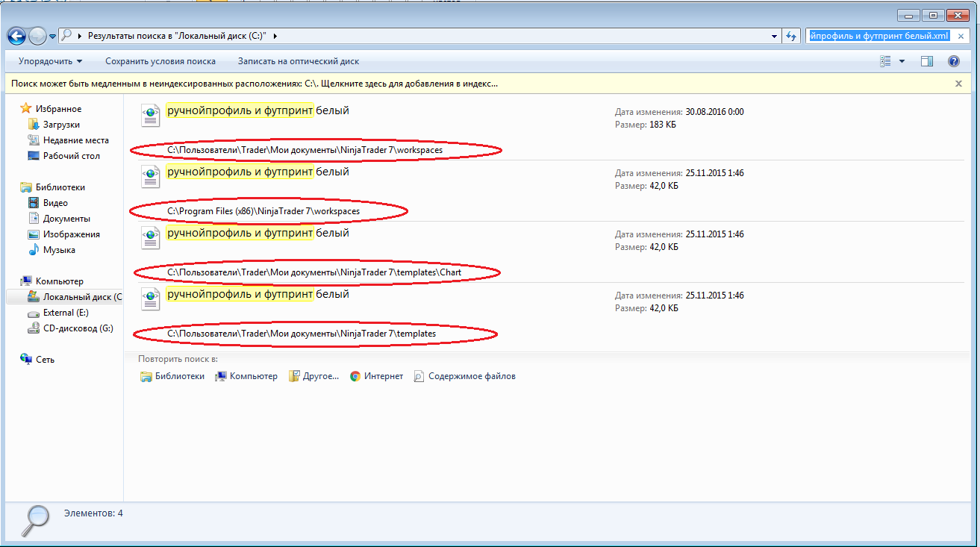Go forward with the Forward arrow button
Screen dimensions: 980x547
click(37, 35)
